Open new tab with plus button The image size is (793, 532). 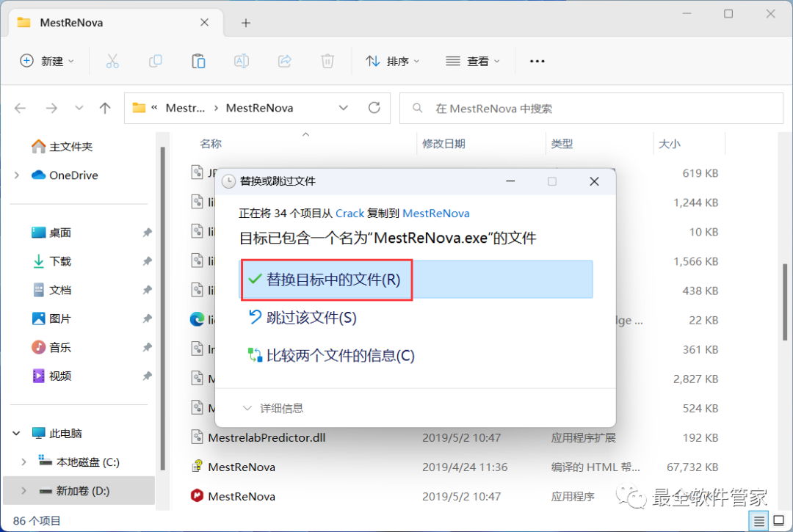coord(246,23)
